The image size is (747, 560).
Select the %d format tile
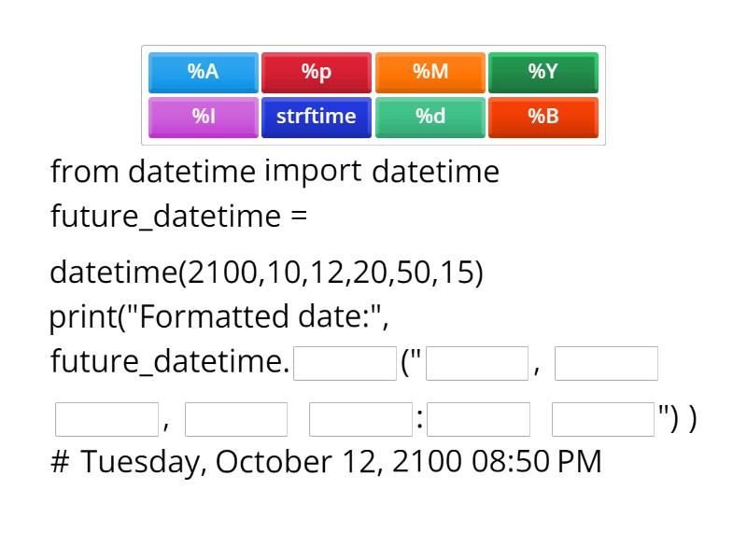(x=430, y=117)
